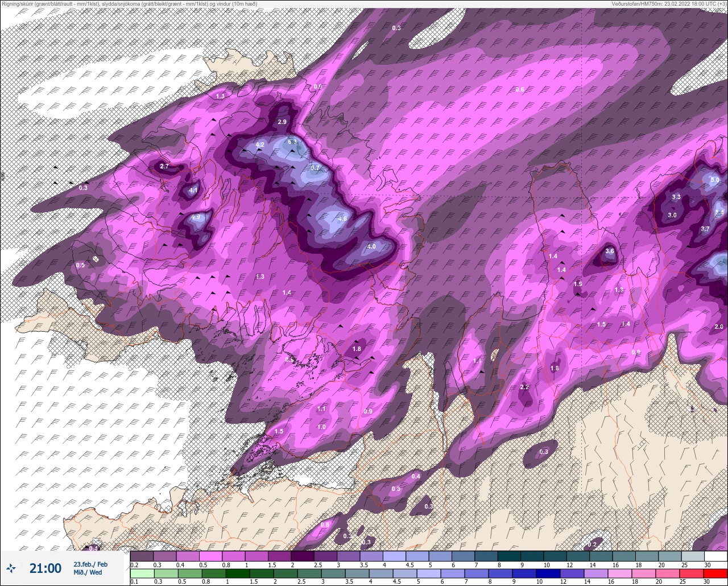This screenshot has width=728, height=586.
Task: Click the 'Mið./ Wed' weekday label
Action: point(88,572)
